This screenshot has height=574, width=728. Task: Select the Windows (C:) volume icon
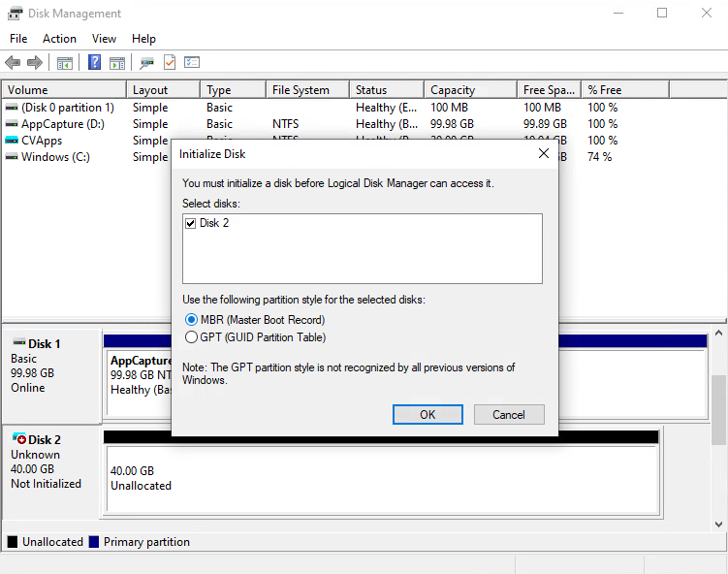(x=12, y=157)
